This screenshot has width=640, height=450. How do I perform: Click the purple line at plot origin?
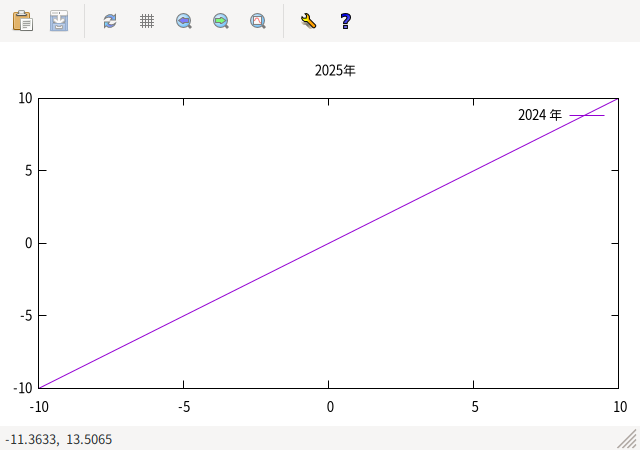click(328, 243)
